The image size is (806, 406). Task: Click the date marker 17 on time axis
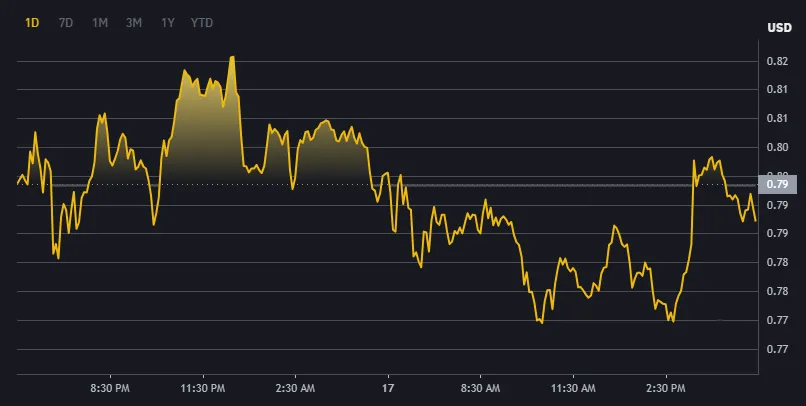[x=388, y=388]
